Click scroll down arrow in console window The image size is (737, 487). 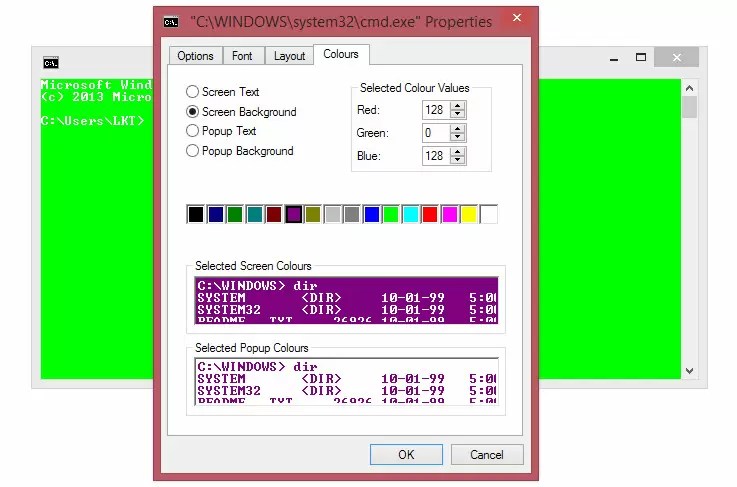(690, 370)
